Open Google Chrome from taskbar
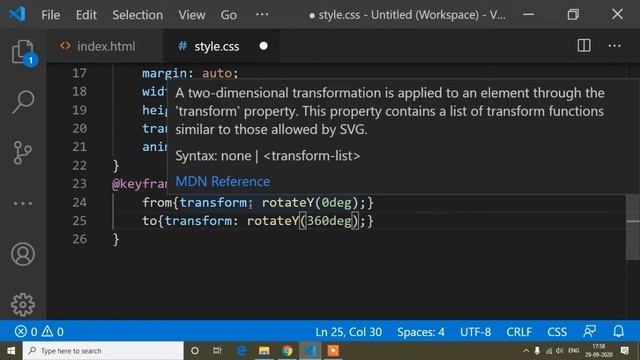Viewport: 640px width, 360px height. (287, 351)
